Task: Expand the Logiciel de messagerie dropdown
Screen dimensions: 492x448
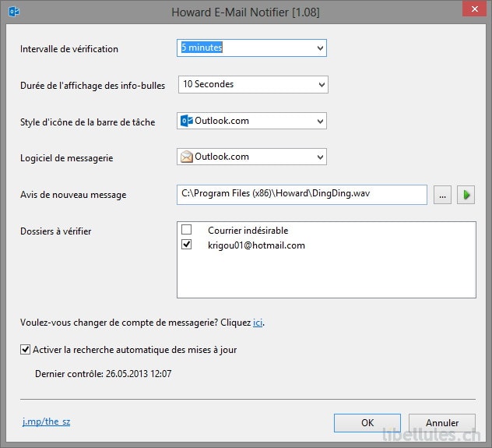Action: [320, 157]
